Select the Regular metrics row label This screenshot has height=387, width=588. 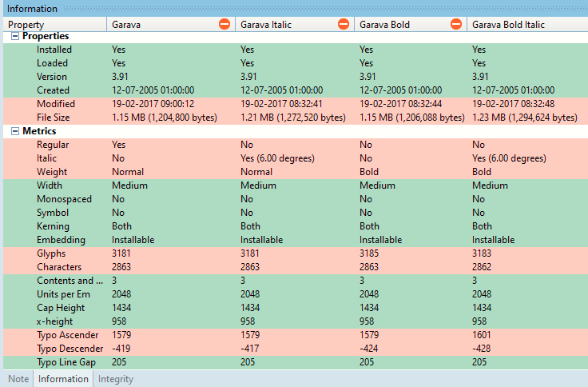coord(53,145)
